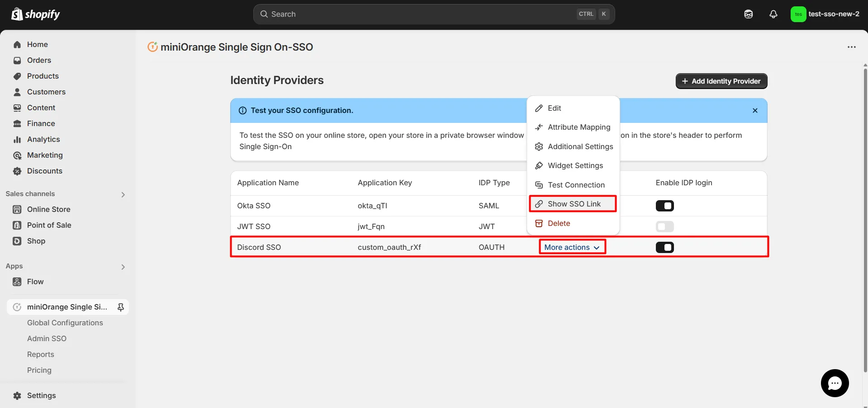Screen dimensions: 868x408
Task: Click the Shopify logo
Action: point(36,14)
